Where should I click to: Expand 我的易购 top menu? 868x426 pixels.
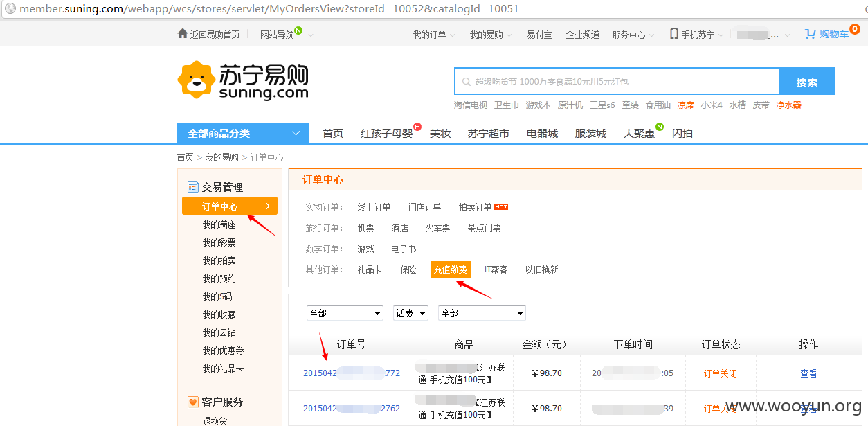coord(491,35)
